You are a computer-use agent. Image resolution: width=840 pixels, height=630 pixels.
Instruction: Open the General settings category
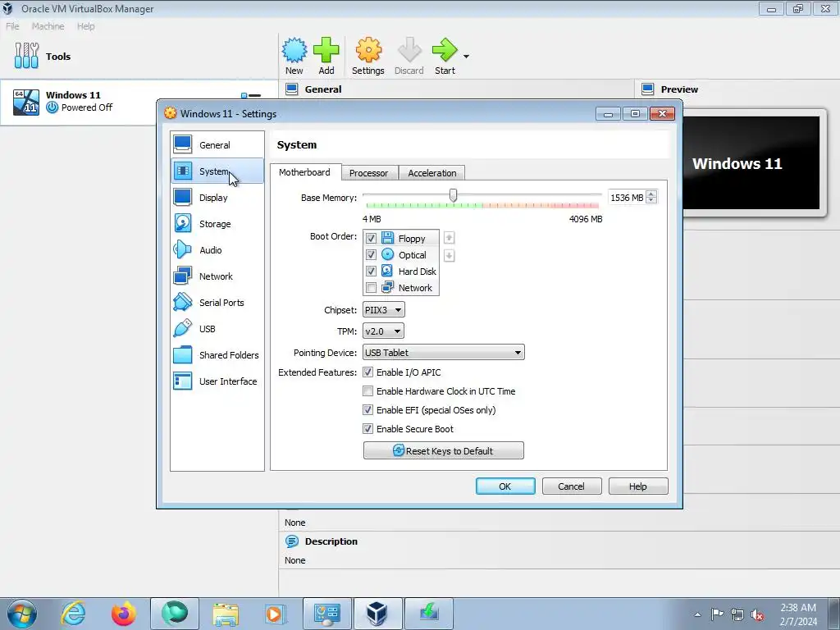pos(217,144)
